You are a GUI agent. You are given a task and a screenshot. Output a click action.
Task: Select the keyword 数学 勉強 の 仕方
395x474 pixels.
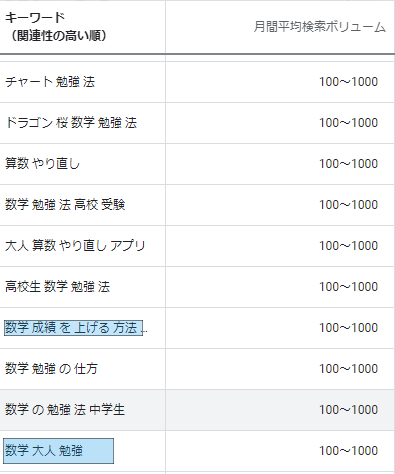(x=51, y=369)
